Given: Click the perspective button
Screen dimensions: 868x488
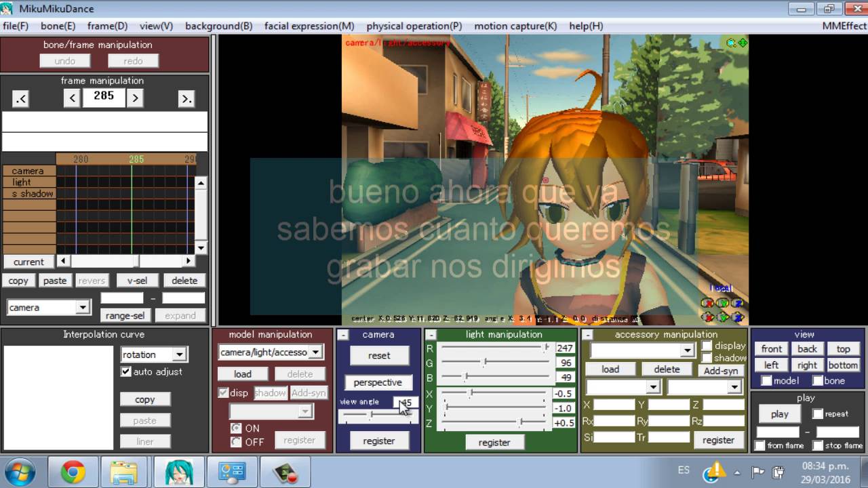Looking at the screenshot, I should pos(378,382).
